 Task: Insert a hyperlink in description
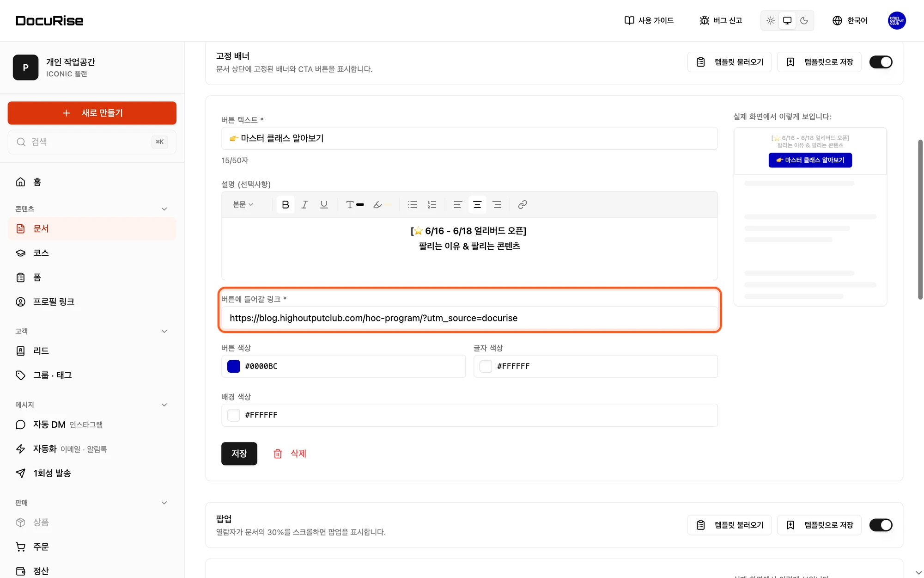coord(523,204)
